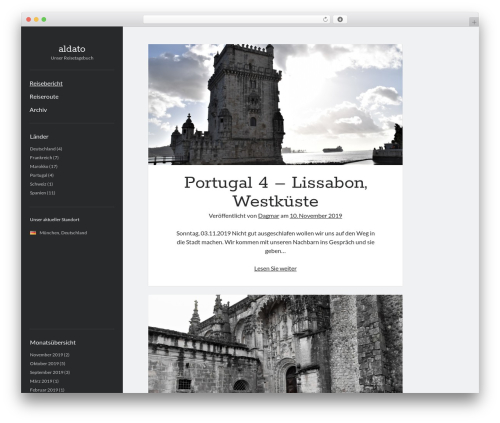Open the Februar 2019 archive
Viewport: 500px width, 423px height.
pyautogui.click(x=47, y=390)
